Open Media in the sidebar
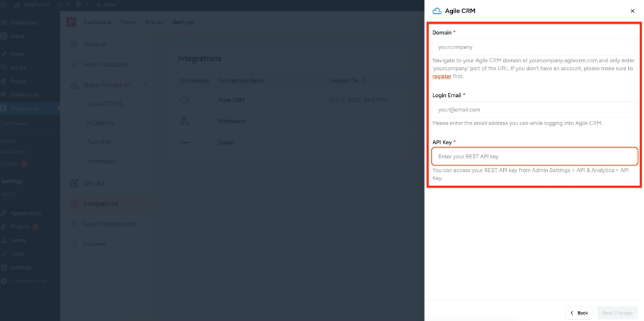 [18, 67]
